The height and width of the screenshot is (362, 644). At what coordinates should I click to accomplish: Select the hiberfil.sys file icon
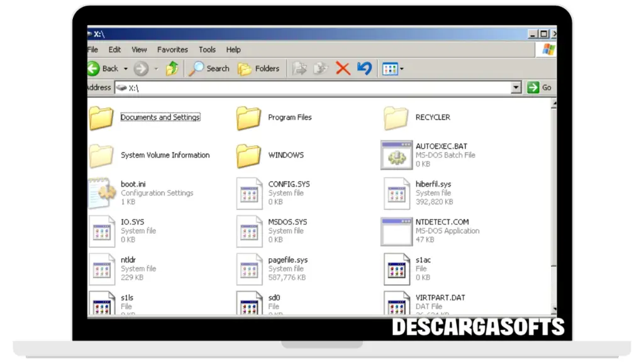397,194
